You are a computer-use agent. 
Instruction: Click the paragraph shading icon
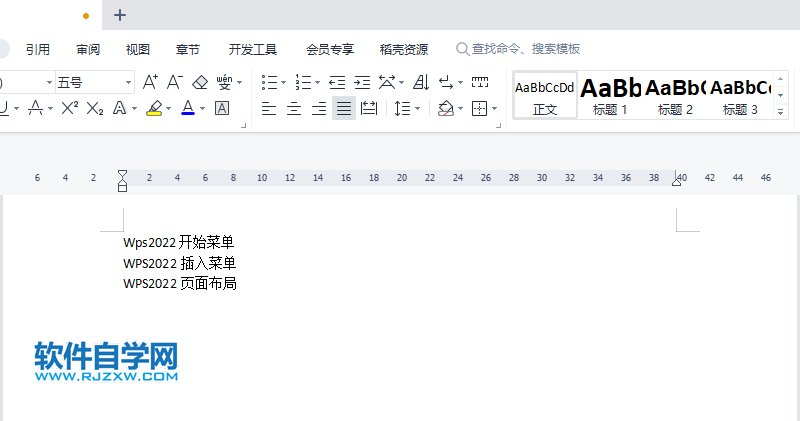[446, 109]
